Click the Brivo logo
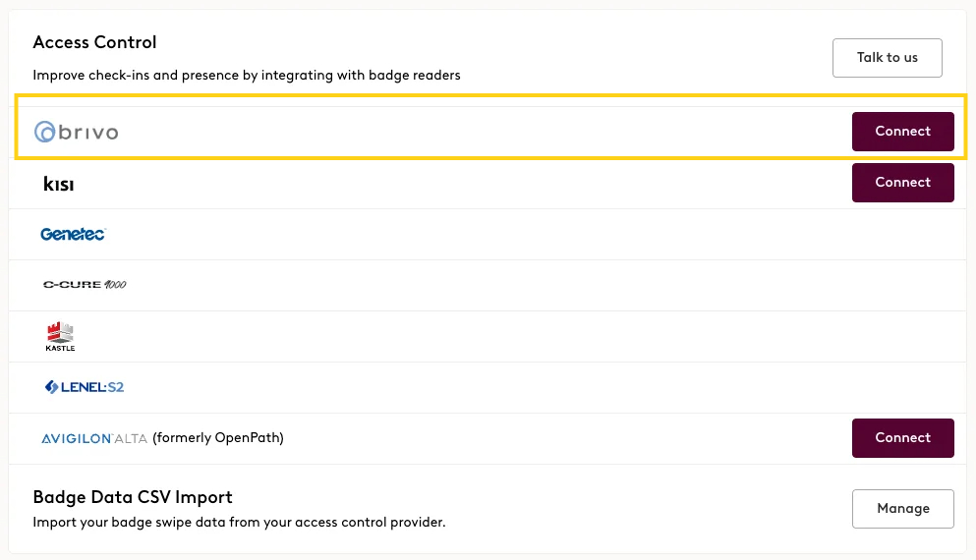Viewport: 976px width, 560px height. [76, 132]
